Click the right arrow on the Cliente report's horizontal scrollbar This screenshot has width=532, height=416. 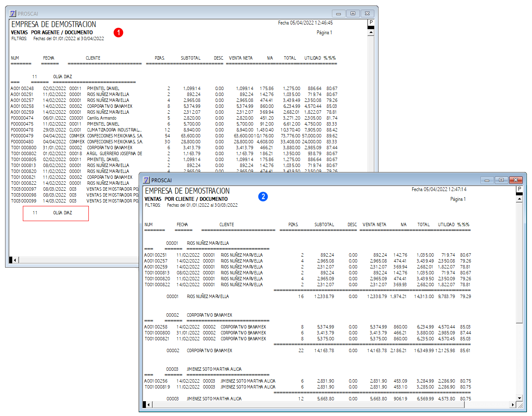[x=513, y=405]
